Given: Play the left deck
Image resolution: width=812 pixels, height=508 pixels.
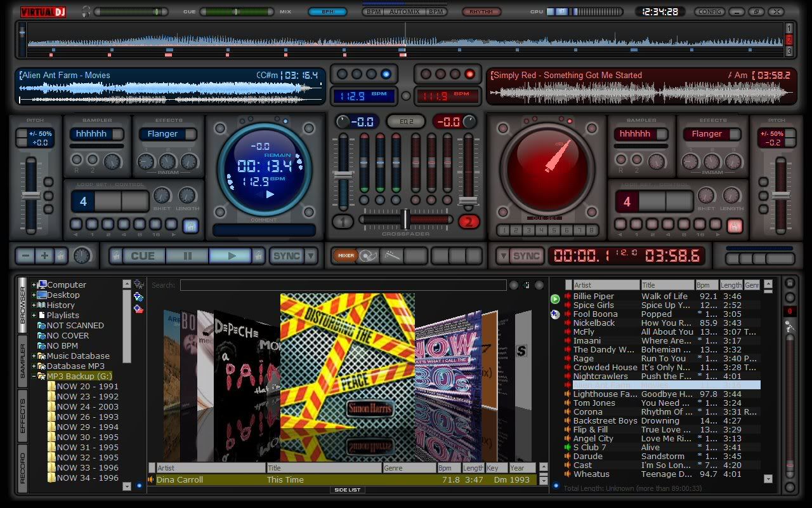Looking at the screenshot, I should click(232, 256).
